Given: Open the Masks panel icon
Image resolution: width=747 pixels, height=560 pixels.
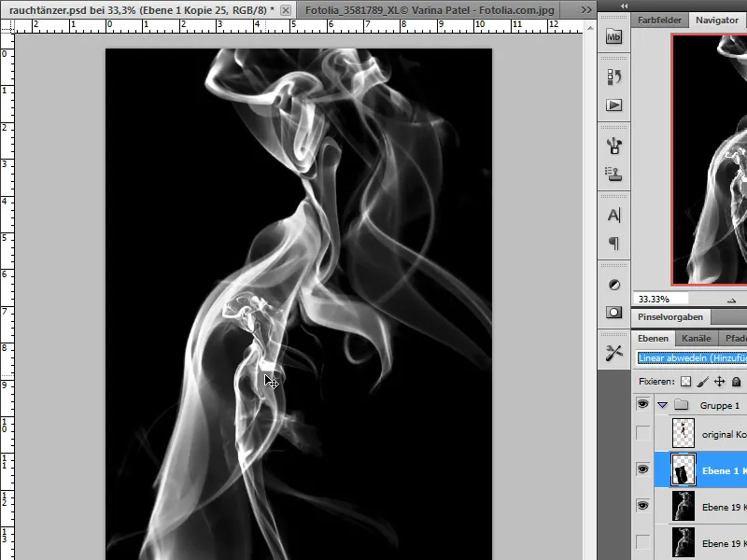Looking at the screenshot, I should pos(613,313).
